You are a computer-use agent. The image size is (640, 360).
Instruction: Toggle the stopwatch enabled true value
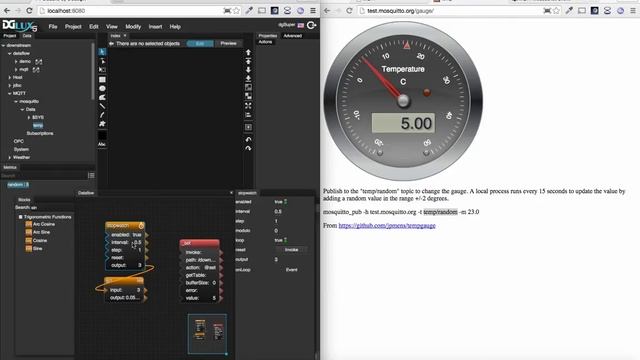pos(280,202)
